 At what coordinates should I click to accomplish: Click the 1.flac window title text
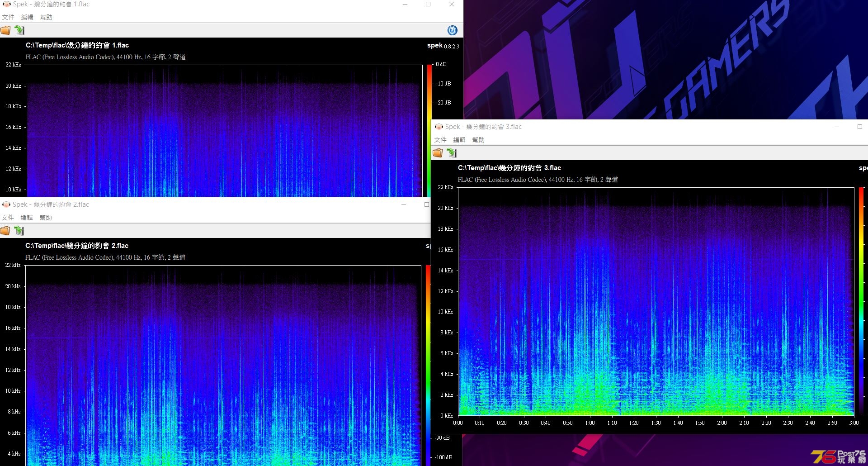coord(51,4)
